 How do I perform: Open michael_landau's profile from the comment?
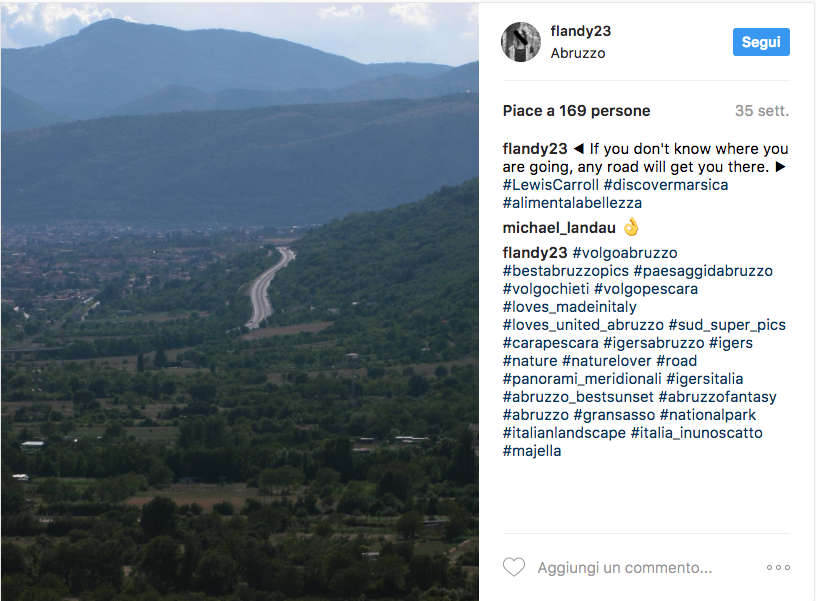(559, 227)
